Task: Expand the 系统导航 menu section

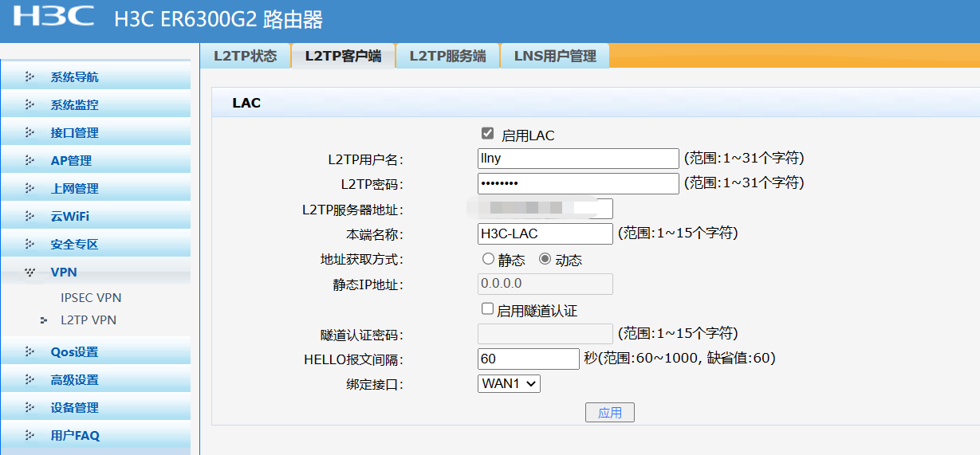Action: point(96,77)
